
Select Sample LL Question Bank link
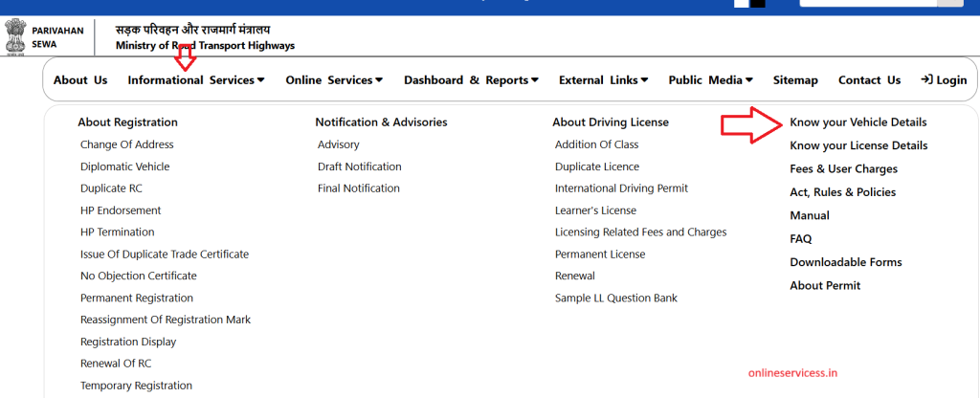click(616, 298)
